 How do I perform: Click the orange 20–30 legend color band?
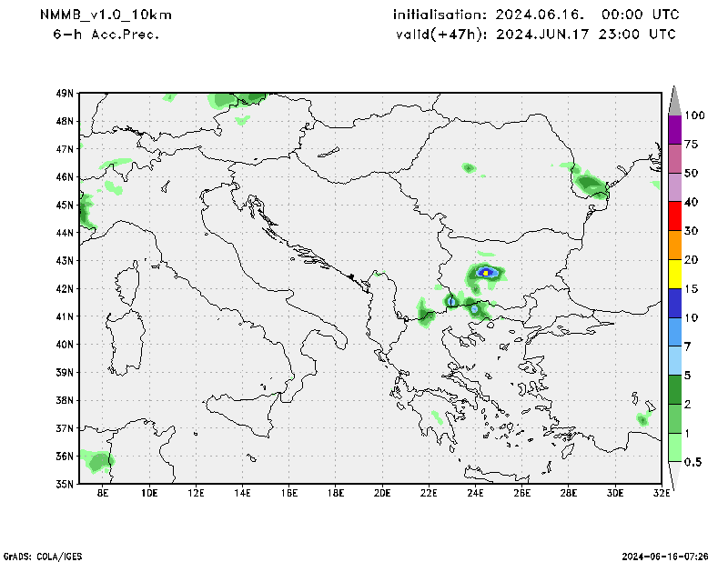pyautogui.click(x=675, y=246)
